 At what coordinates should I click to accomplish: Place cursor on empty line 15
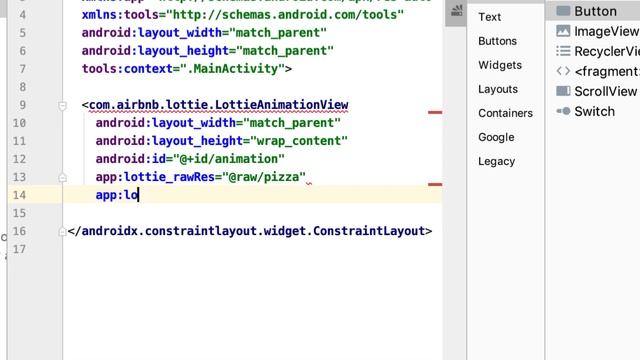pos(252,213)
